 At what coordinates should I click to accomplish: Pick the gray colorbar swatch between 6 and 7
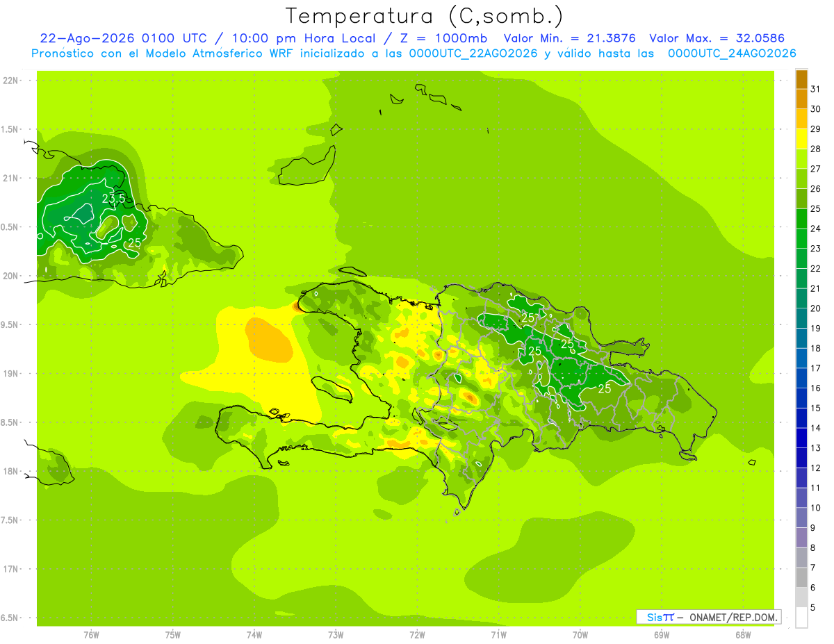coord(801,578)
